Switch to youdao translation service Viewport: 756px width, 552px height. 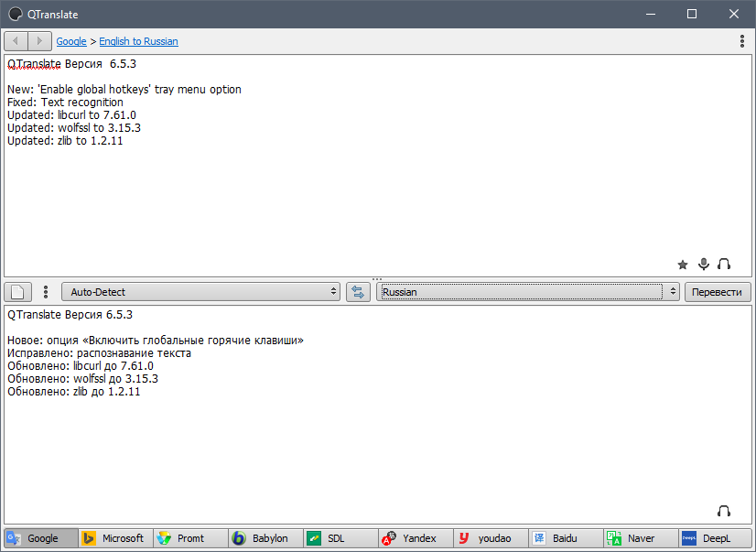click(x=491, y=538)
